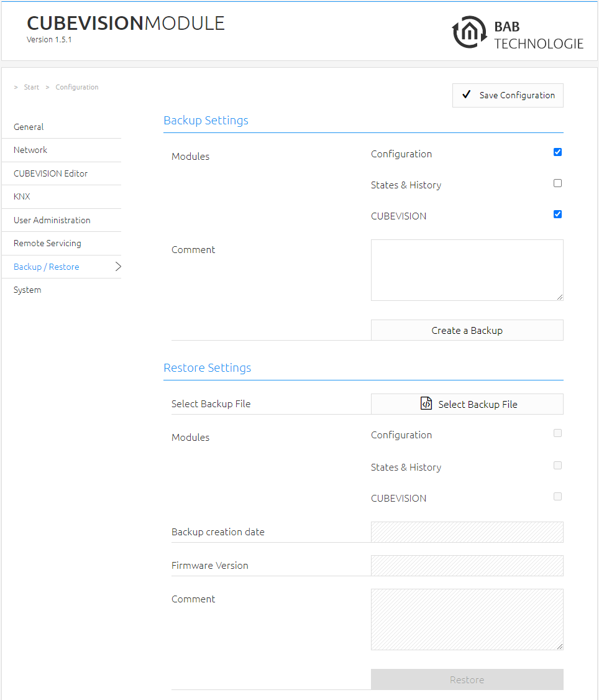Click the Select Backup File button

(467, 404)
